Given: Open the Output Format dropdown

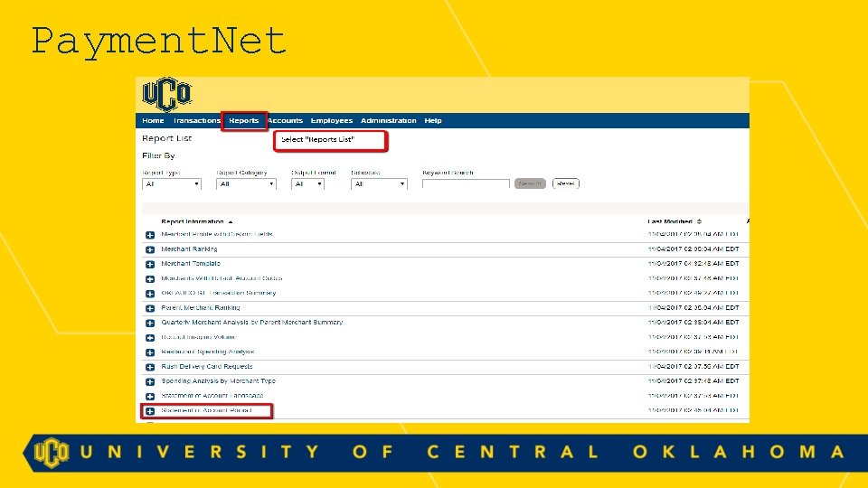Looking at the screenshot, I should [x=307, y=184].
